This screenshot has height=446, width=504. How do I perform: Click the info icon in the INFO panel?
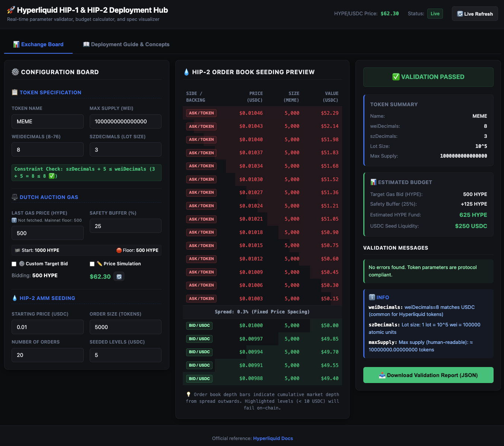coord(372,297)
